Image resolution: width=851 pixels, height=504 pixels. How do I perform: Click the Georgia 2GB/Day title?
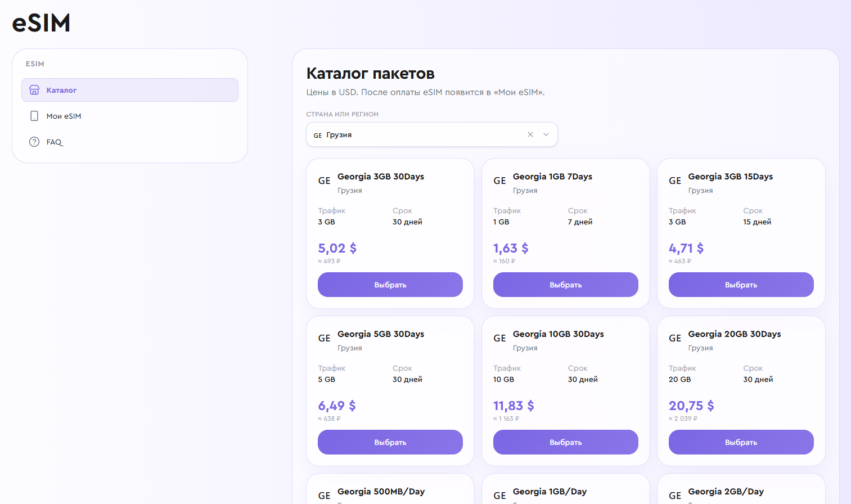(x=726, y=492)
